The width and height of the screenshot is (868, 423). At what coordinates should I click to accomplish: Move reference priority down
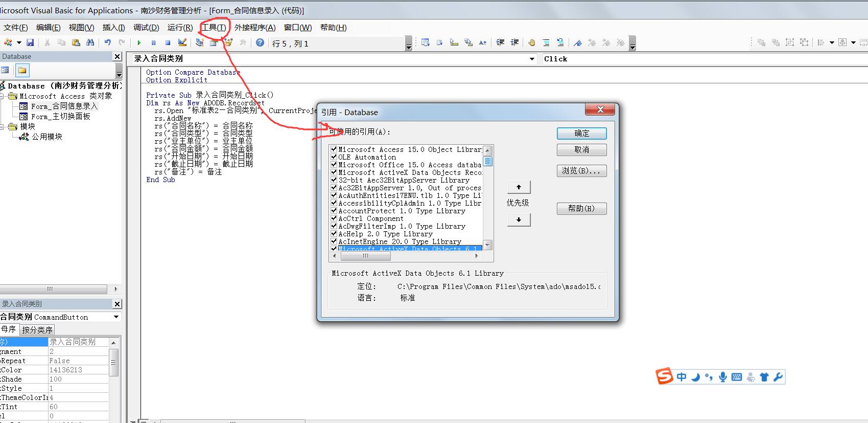click(519, 220)
